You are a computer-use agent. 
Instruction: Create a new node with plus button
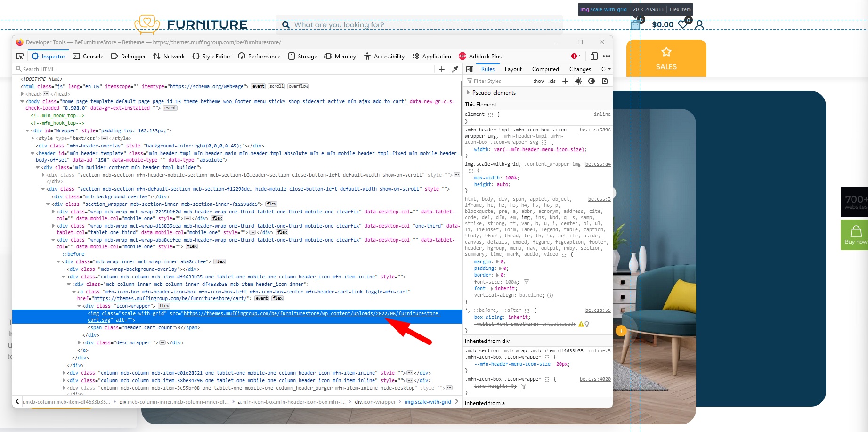(442, 69)
